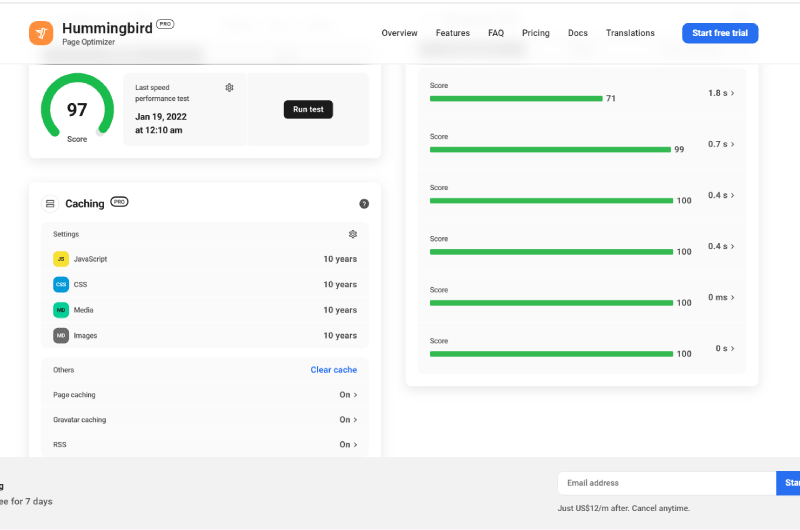Open Caching settings gear icon
The height and width of the screenshot is (530, 800).
353,234
